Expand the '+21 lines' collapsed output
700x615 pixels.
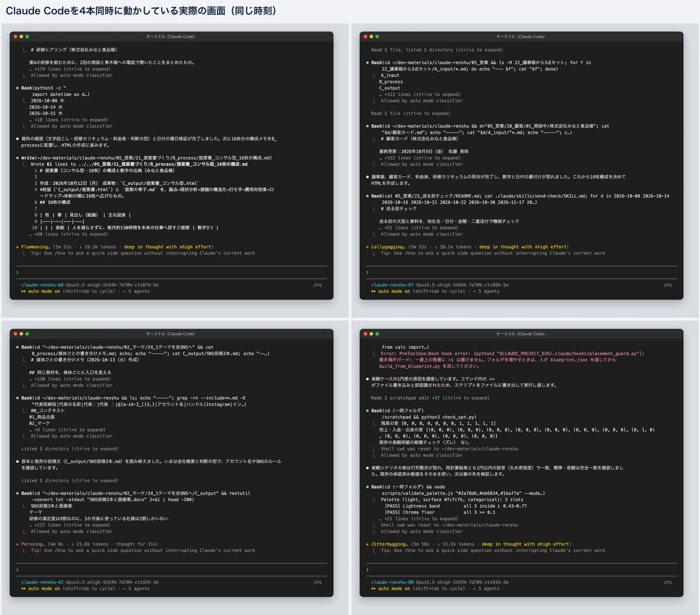pyautogui.click(x=419, y=519)
